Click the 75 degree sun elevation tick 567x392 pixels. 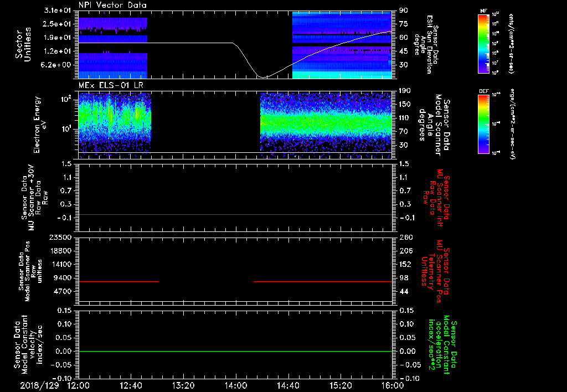(x=404, y=24)
